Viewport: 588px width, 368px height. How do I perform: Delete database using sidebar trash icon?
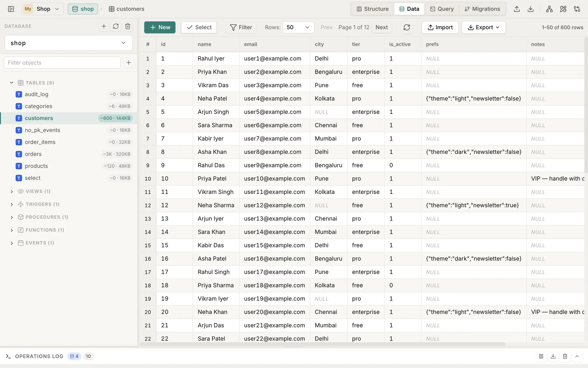[128, 26]
